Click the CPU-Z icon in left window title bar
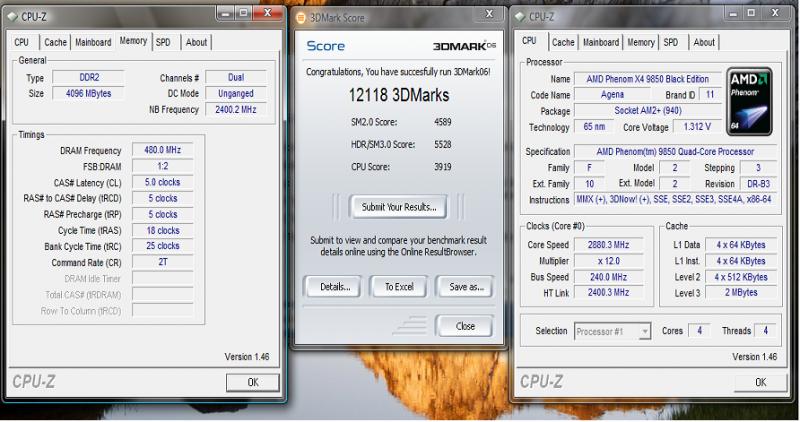 coord(12,17)
